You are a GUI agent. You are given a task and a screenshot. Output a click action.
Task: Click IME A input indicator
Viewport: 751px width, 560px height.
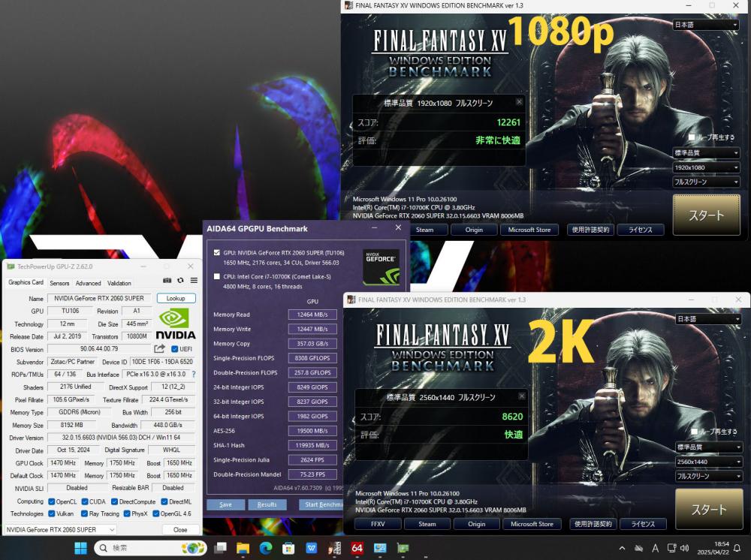coord(655,549)
